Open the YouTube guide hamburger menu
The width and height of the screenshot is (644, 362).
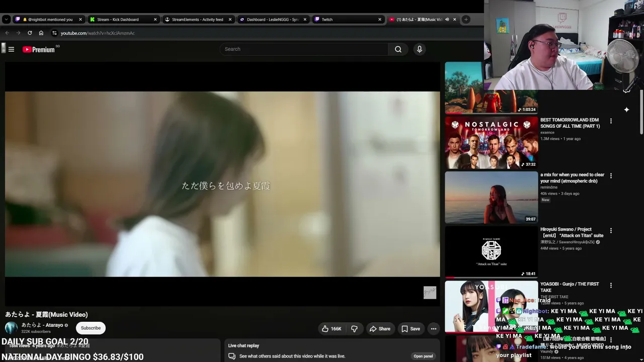click(x=11, y=49)
